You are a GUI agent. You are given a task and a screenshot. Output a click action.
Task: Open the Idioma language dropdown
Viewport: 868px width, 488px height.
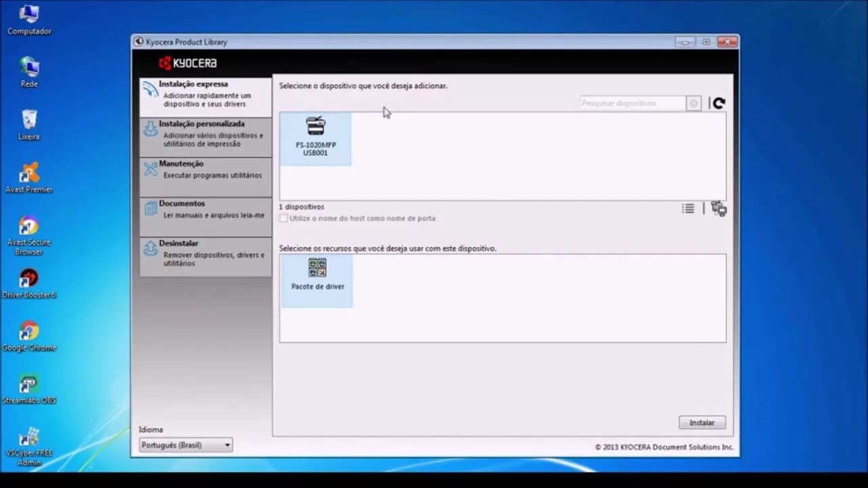point(186,445)
